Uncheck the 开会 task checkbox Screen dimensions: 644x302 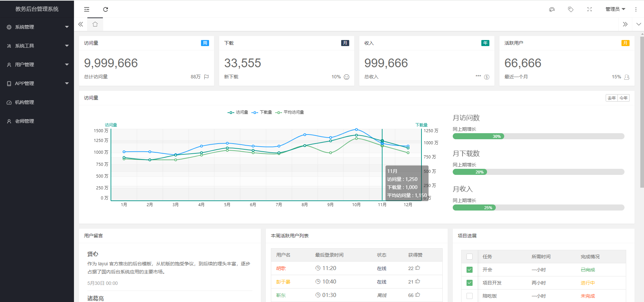[x=470, y=270]
